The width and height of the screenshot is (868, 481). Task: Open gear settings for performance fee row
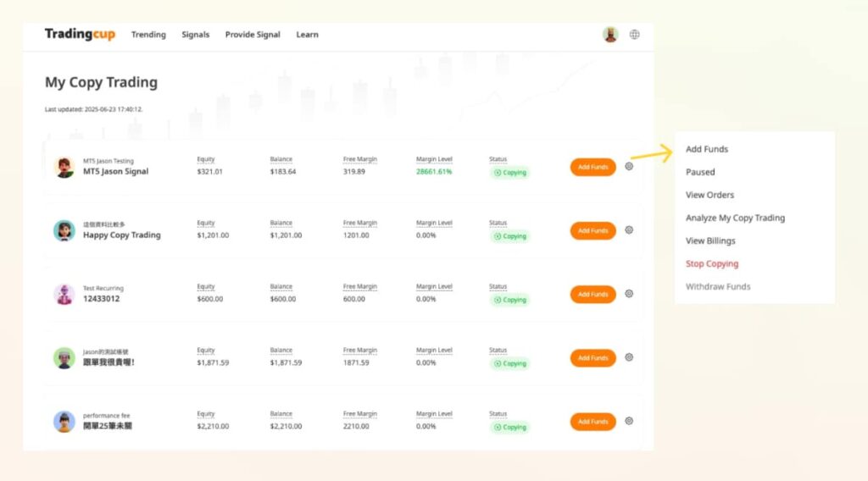click(x=629, y=421)
